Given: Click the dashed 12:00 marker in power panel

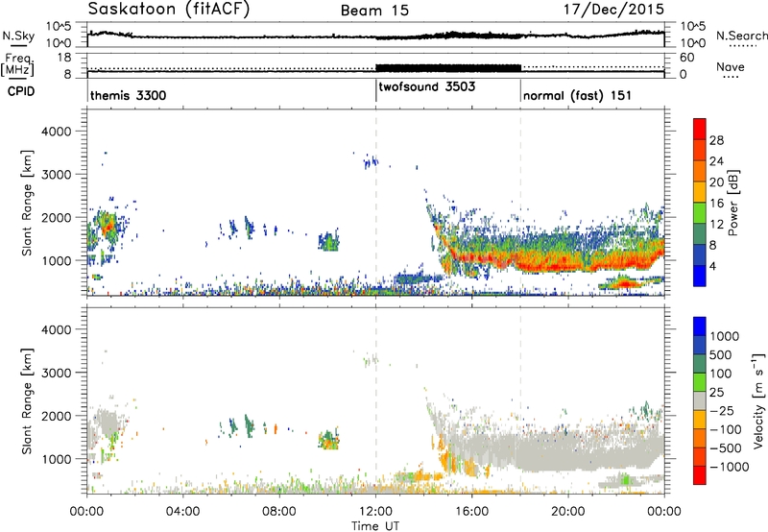Looking at the screenshot, I should pyautogui.click(x=376, y=203).
